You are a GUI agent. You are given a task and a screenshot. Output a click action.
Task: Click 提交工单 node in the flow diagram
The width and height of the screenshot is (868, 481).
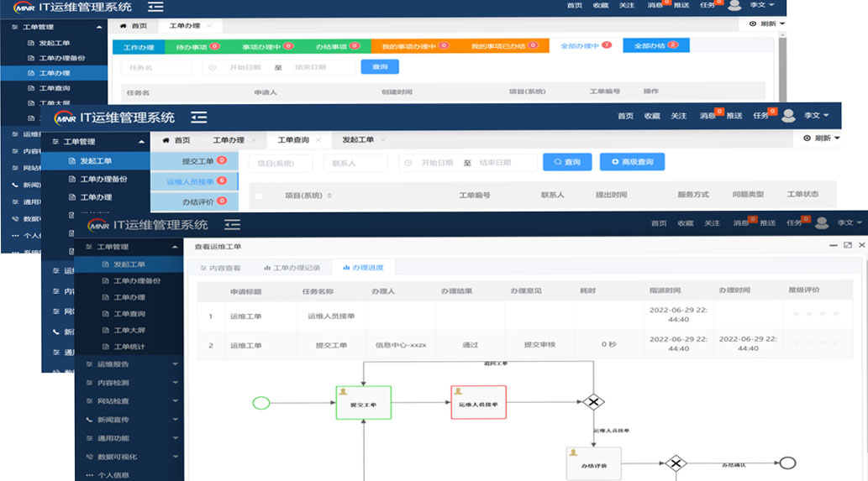click(364, 402)
